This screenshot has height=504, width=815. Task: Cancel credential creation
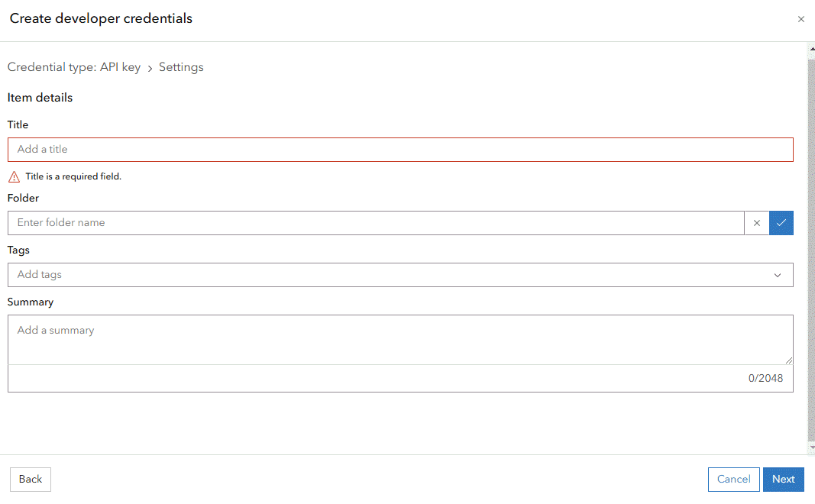[733, 480]
